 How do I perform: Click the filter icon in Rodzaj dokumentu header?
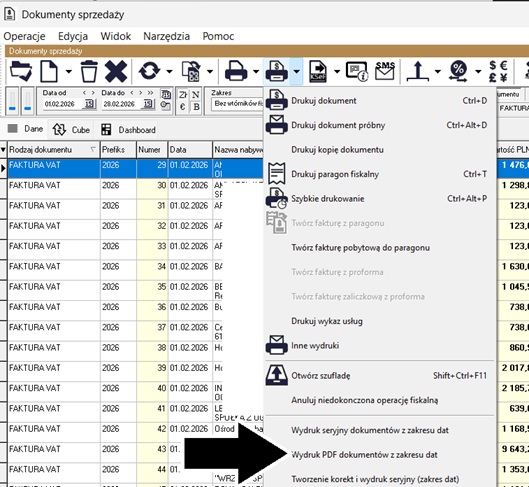[x=93, y=149]
